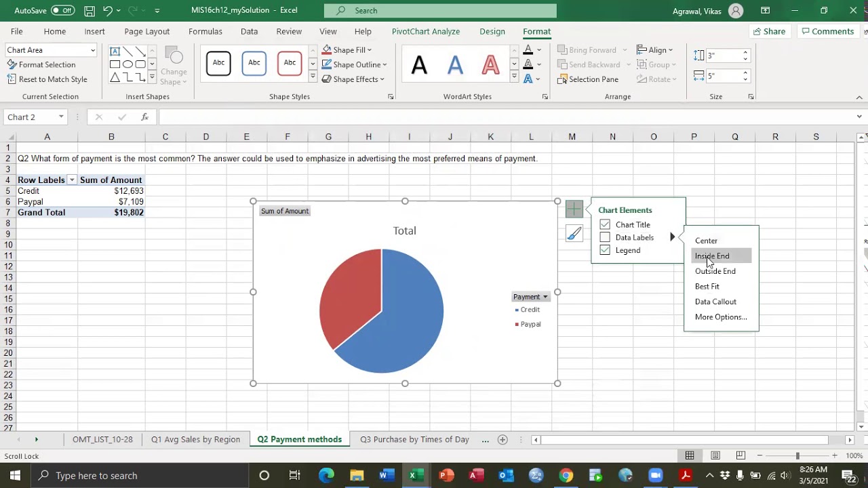Select red Abc shape style preset
Image resolution: width=868 pixels, height=488 pixels.
[x=290, y=63]
